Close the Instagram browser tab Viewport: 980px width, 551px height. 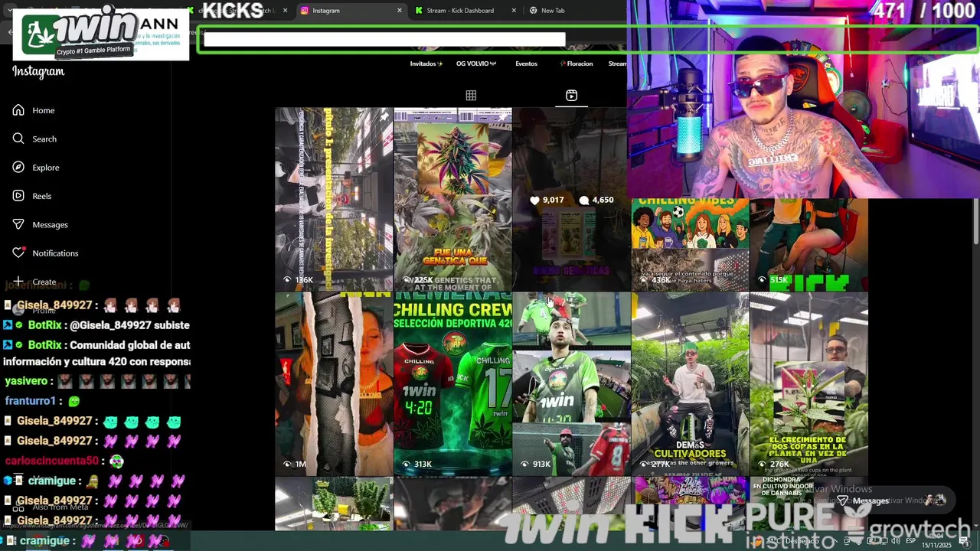[x=399, y=11]
